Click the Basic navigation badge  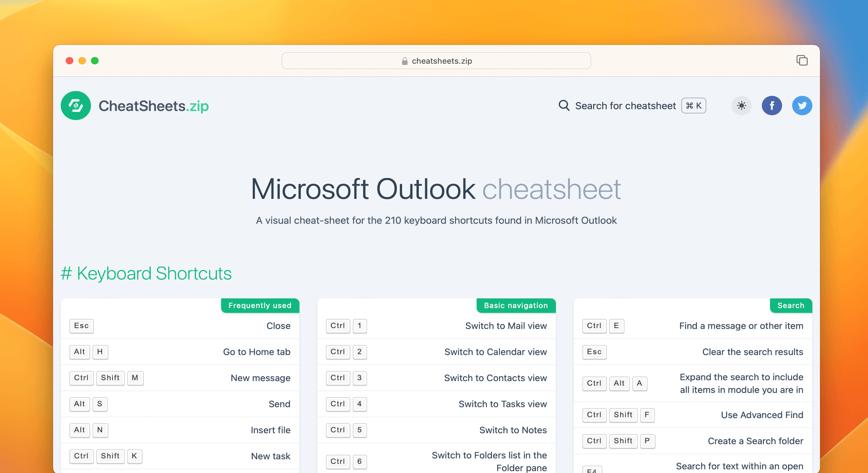516,305
